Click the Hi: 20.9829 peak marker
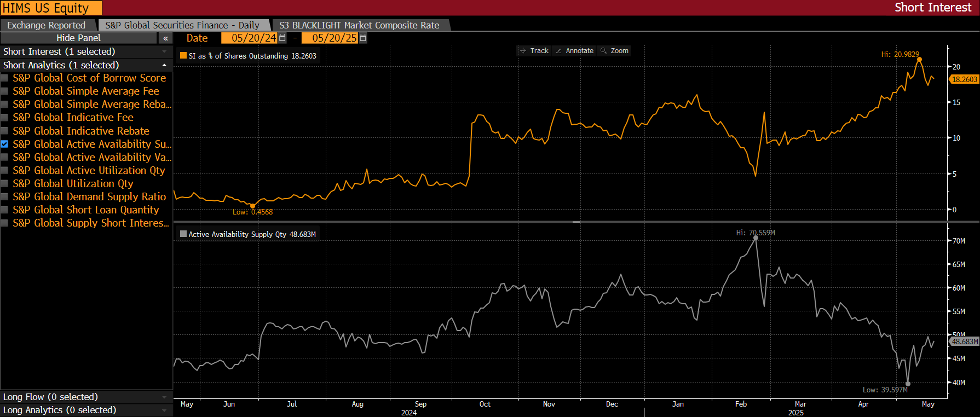Viewport: 980px width, 417px height. pos(919,59)
